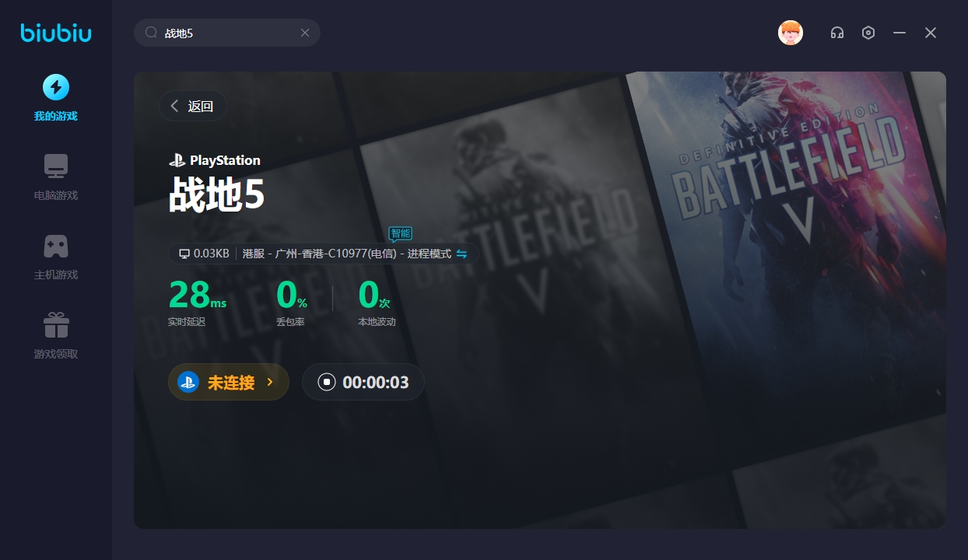This screenshot has height=560, width=968.
Task: Click the 0次 local fluctuation value
Action: point(374,296)
